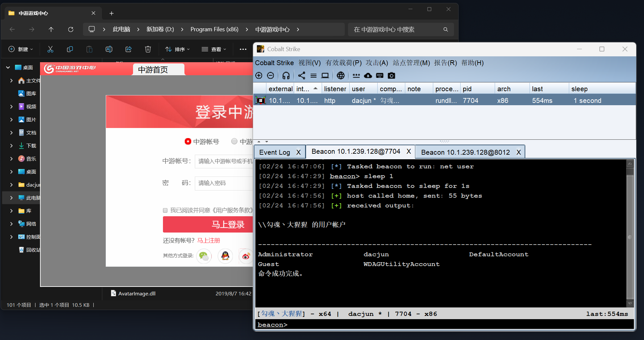Screen dimensions: 644x340
Task: Click the 马上注册 register link
Action: pyautogui.click(x=208, y=240)
